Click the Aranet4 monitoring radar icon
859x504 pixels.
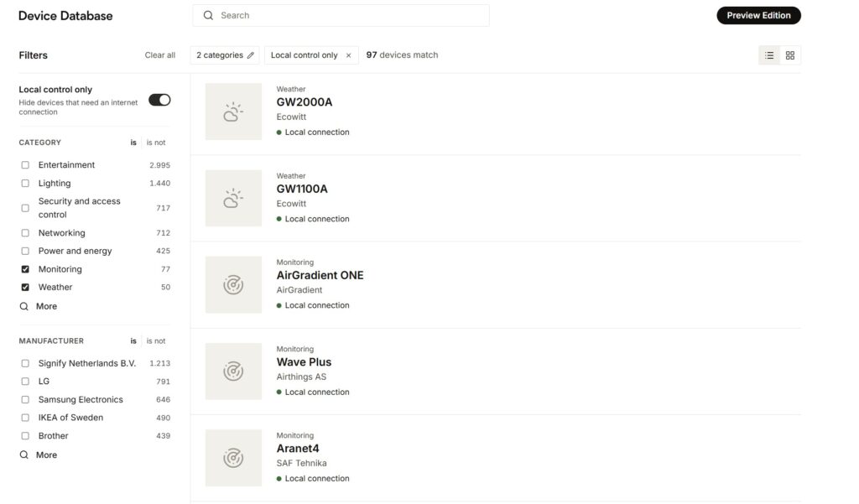click(x=233, y=458)
